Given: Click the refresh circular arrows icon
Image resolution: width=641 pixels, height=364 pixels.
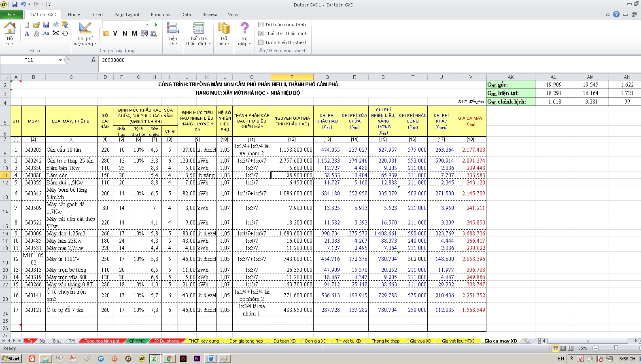Looking at the screenshot, I should point(65,34).
